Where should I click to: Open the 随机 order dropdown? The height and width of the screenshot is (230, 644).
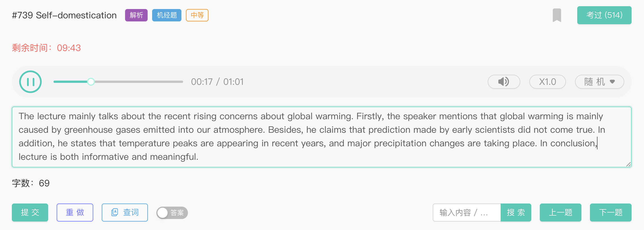[x=599, y=82]
